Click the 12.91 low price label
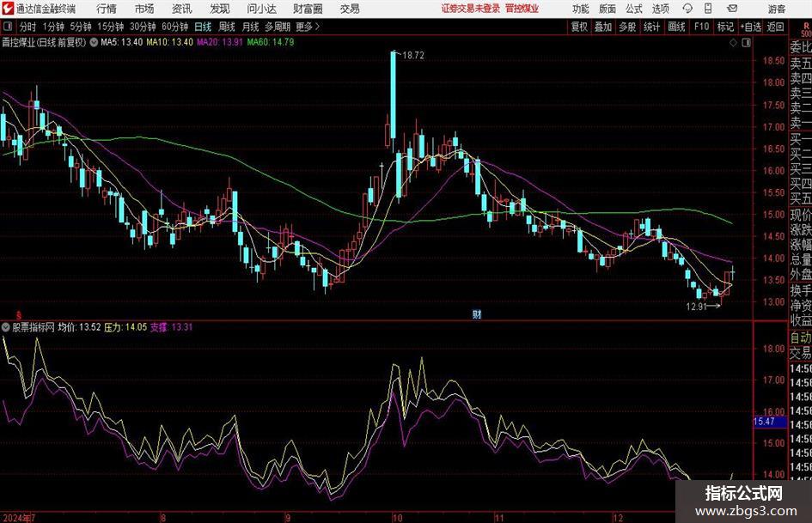 pos(696,307)
